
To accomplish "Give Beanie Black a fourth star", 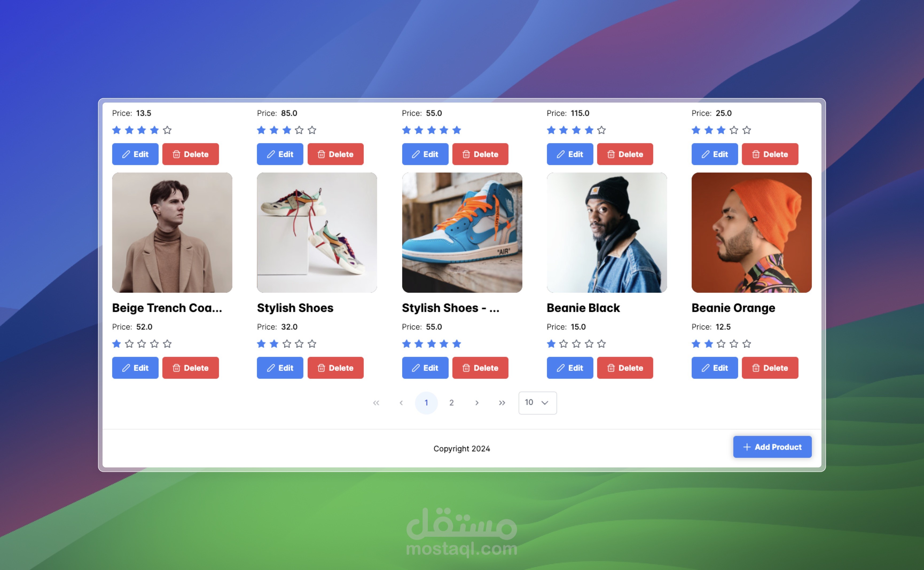I will (589, 344).
